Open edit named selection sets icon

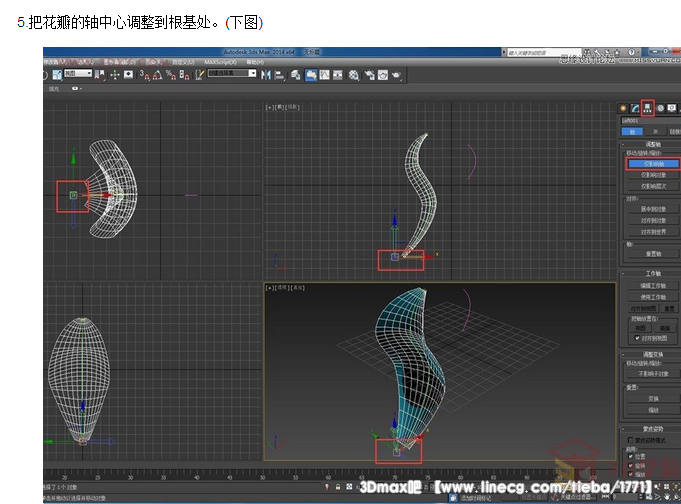point(199,75)
